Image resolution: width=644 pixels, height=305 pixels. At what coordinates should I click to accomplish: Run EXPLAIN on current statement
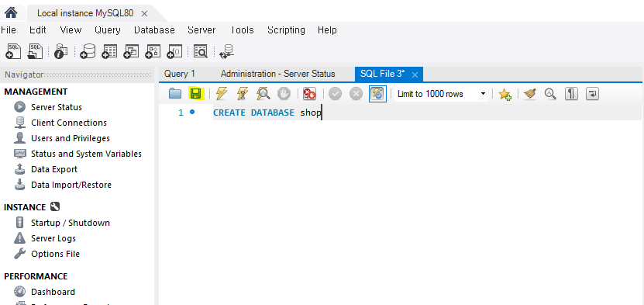pos(263,94)
